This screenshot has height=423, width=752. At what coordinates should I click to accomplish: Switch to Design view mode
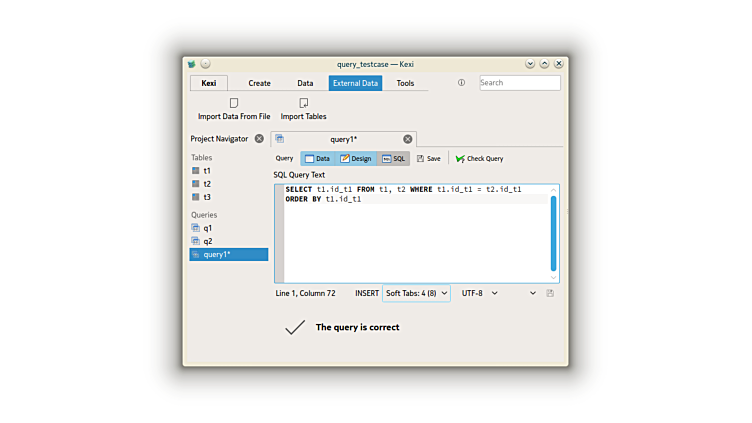(355, 158)
